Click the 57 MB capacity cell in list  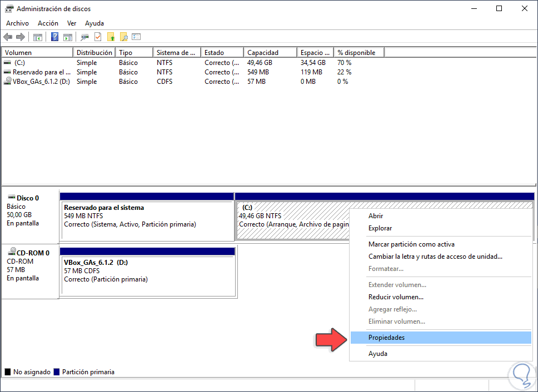pos(256,82)
